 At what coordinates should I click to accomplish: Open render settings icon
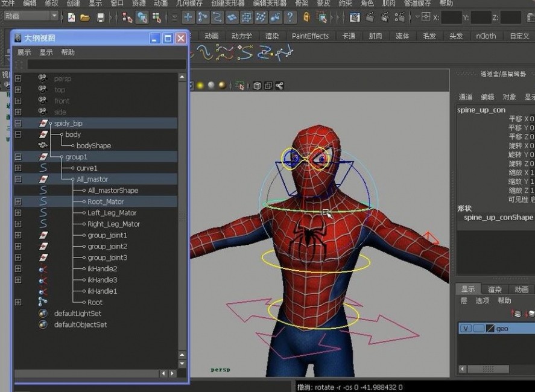coord(399,17)
